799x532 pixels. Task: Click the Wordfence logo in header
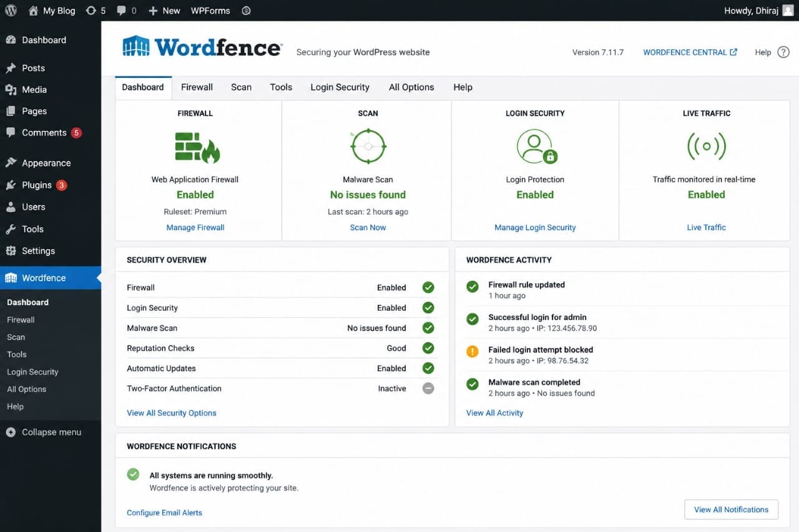[x=202, y=47]
